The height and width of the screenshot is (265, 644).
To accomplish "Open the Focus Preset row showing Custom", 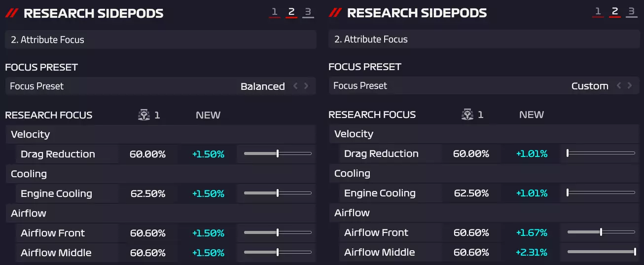I will (473, 85).
